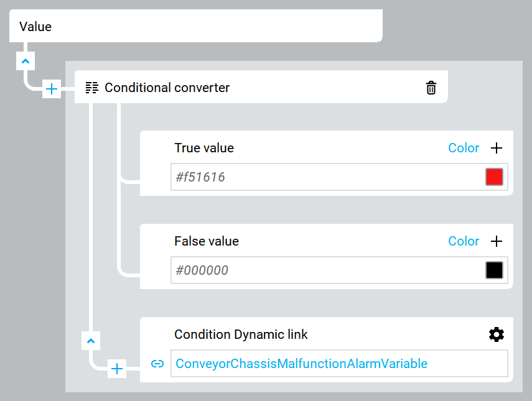Select the Value header bar
This screenshot has height=401, width=532.
(195, 26)
